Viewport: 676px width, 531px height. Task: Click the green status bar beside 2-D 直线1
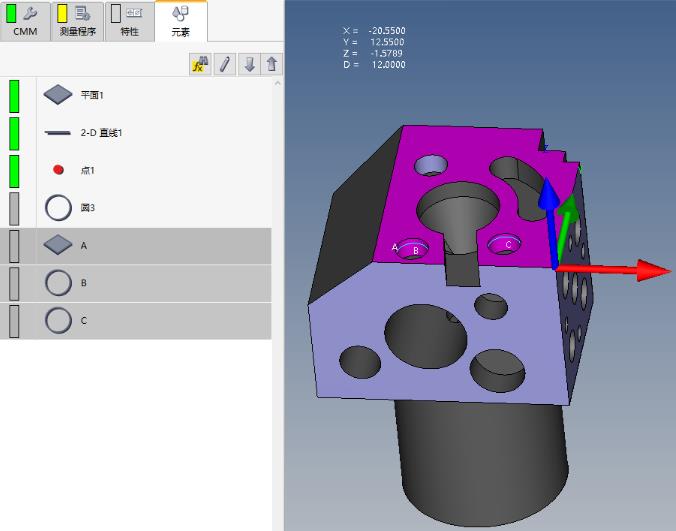pos(14,134)
